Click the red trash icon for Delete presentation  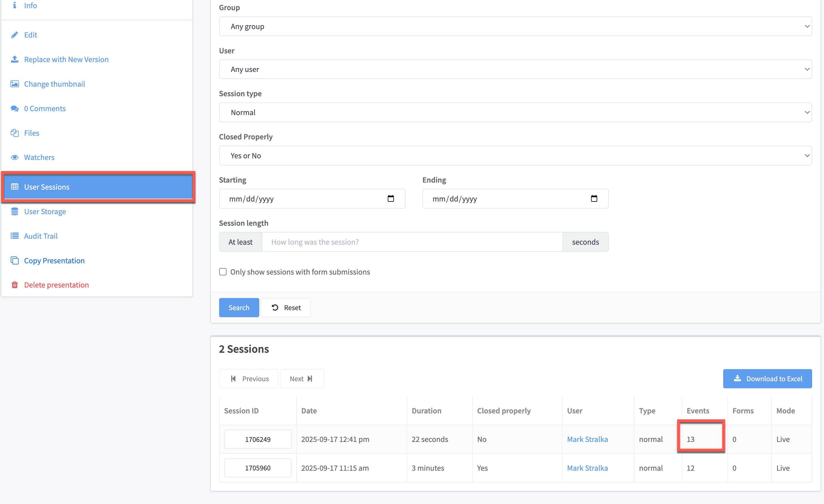(14, 285)
